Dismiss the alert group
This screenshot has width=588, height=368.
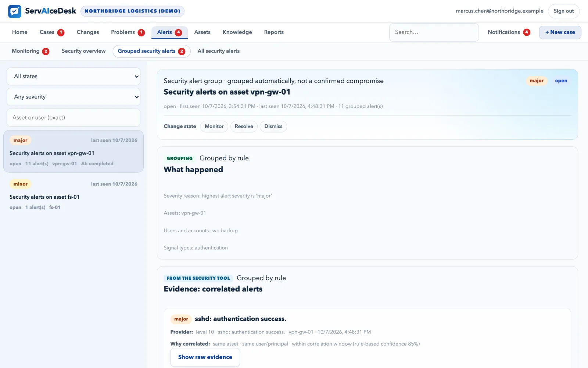pos(273,126)
